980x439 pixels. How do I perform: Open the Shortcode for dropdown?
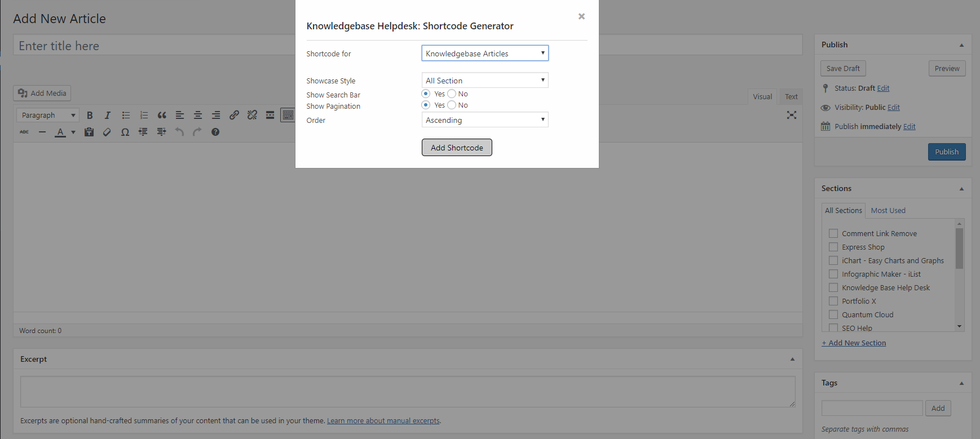(485, 53)
